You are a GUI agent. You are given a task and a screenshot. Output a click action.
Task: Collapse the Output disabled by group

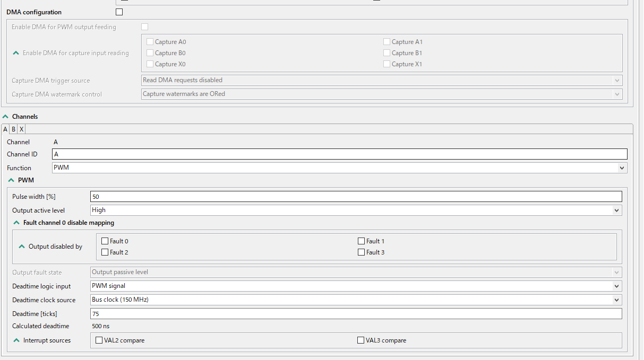coord(21,246)
